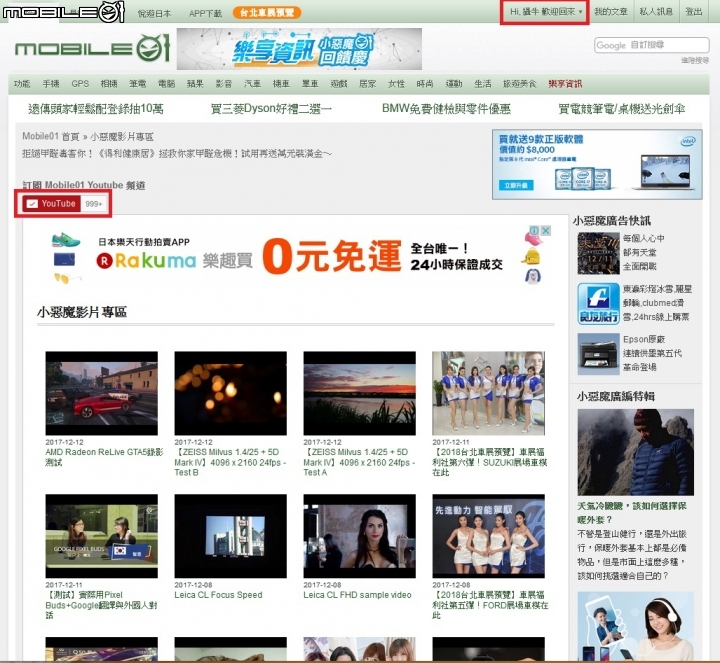Open ZEISS Milvus Test B video thumbnail
Screen dimensions: 720x663
click(x=231, y=393)
